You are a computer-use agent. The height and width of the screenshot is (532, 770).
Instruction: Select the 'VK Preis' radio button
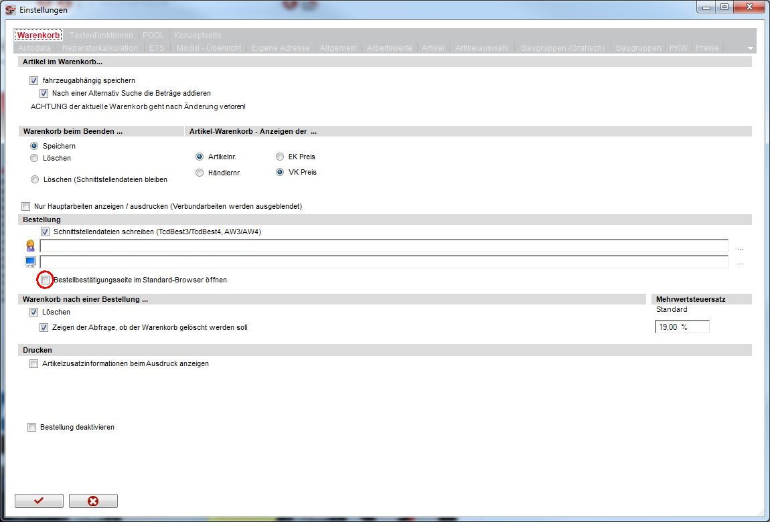[280, 172]
